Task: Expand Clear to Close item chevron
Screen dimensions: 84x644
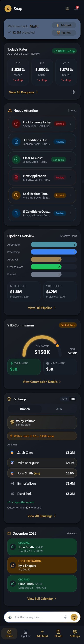Action: 71,160
